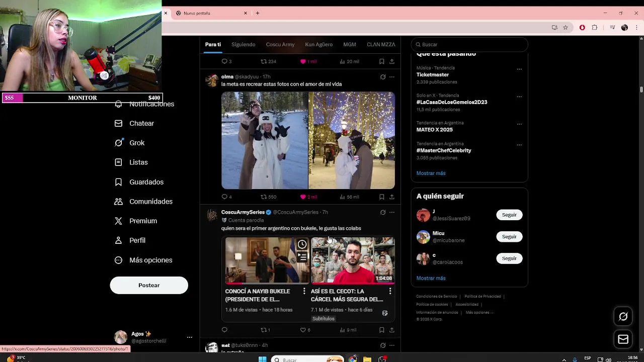Open more options on CoscuArmySeries post
Viewport: 644px width, 362px height.
(392, 212)
